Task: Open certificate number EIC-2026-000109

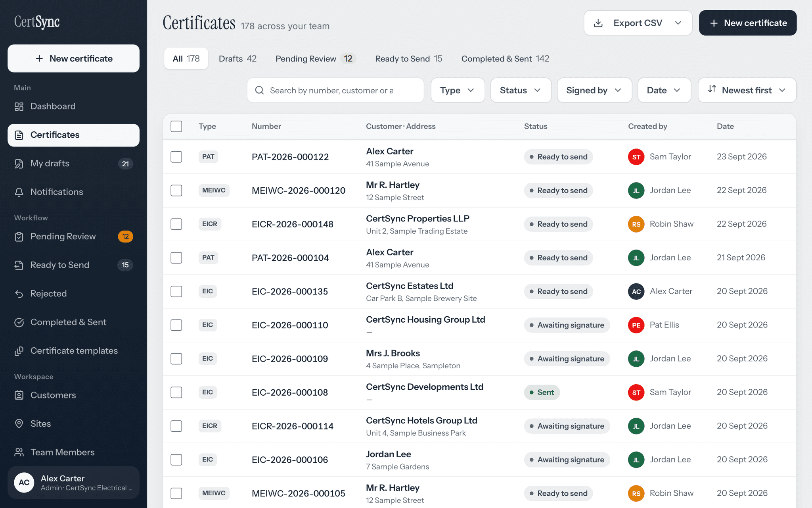Action: click(290, 359)
